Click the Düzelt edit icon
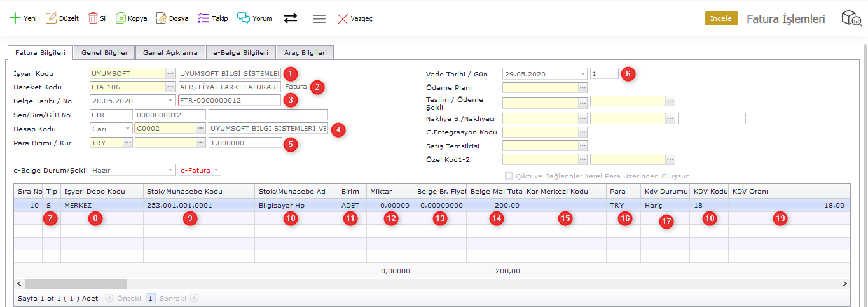 pos(52,18)
